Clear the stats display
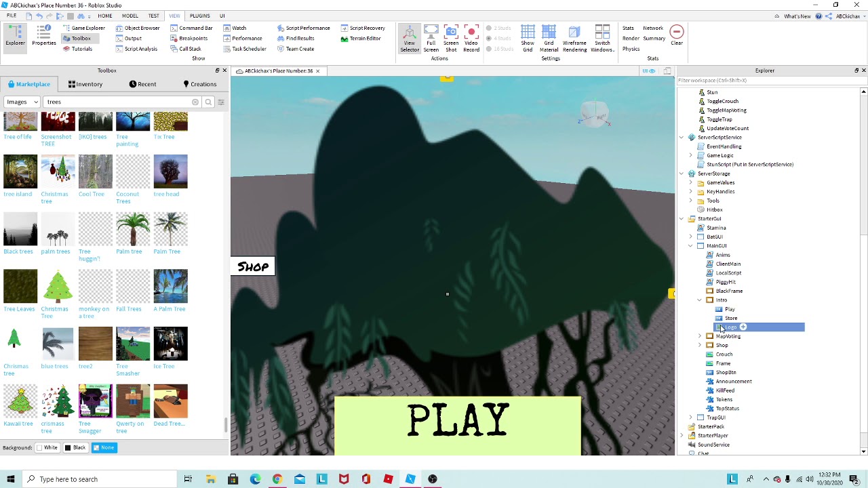The image size is (868, 488). pos(676,35)
